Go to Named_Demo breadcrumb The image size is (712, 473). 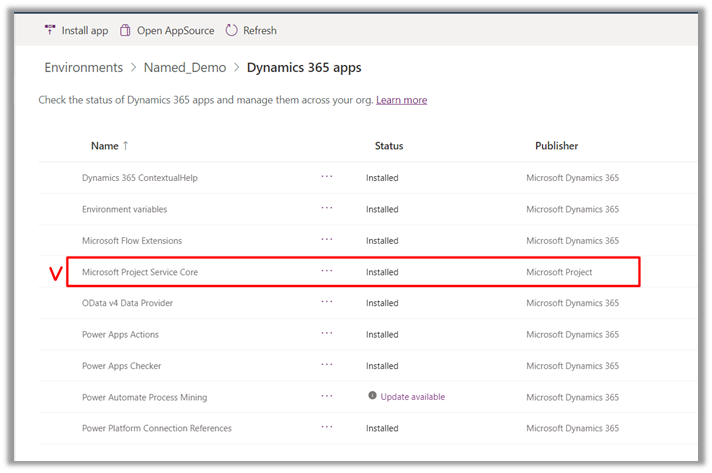(185, 68)
